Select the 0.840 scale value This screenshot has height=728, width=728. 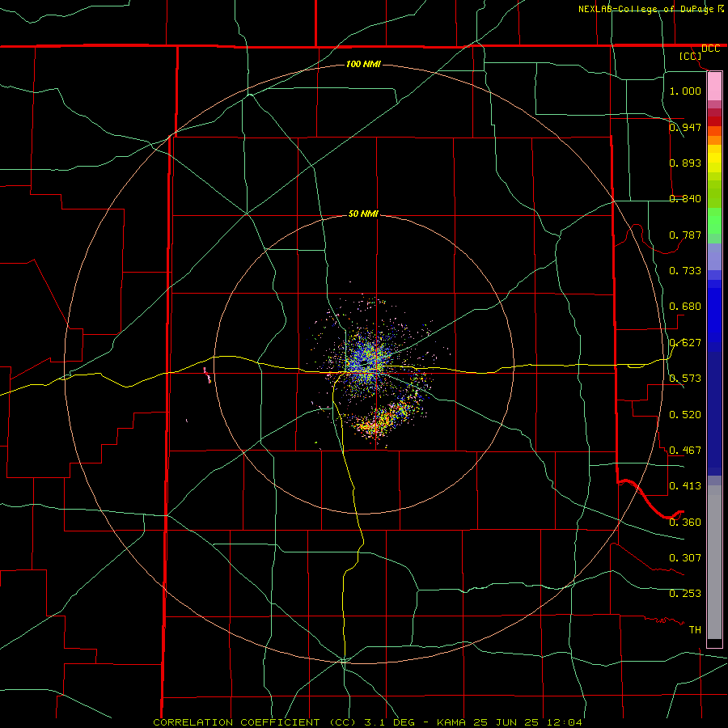pos(685,198)
